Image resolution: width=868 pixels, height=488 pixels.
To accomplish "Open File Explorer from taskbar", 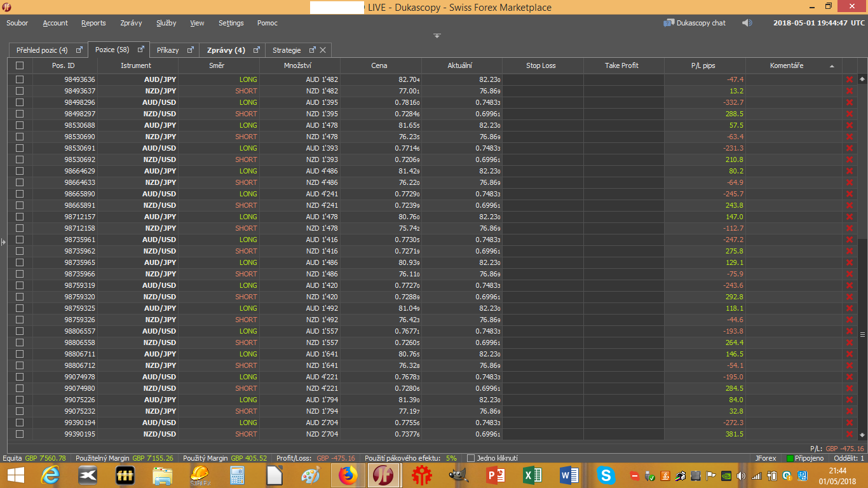I will point(163,475).
